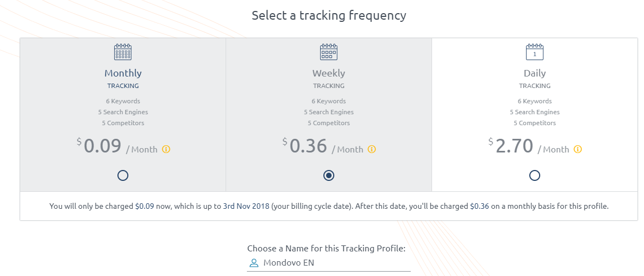Click the Daily tracking calendar icon

tap(535, 52)
